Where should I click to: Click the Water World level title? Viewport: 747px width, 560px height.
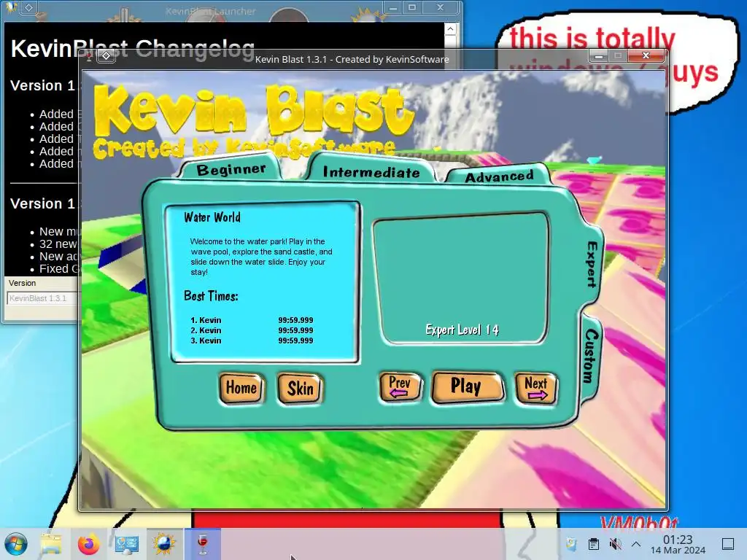tap(212, 217)
